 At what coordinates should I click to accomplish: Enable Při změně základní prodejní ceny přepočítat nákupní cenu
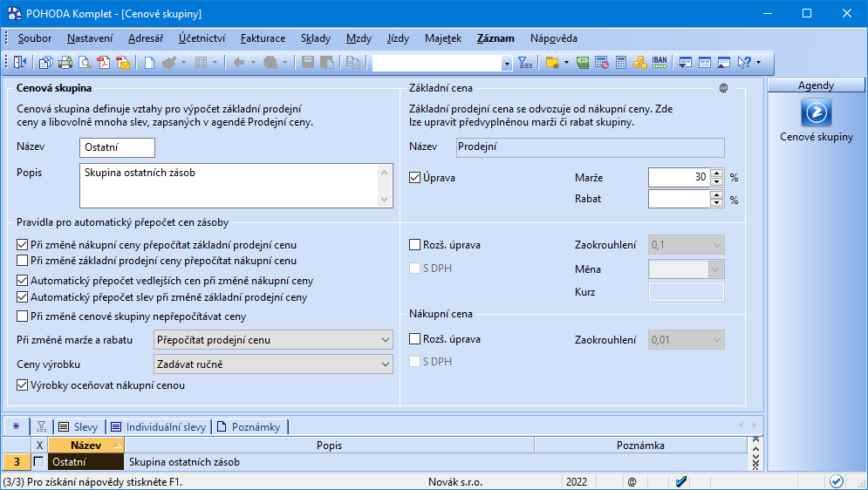click(22, 261)
